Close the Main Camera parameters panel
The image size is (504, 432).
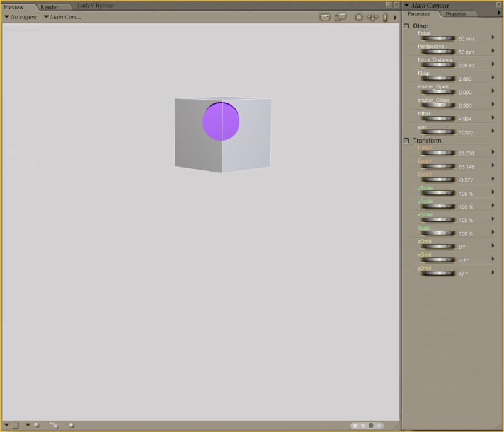click(499, 4)
